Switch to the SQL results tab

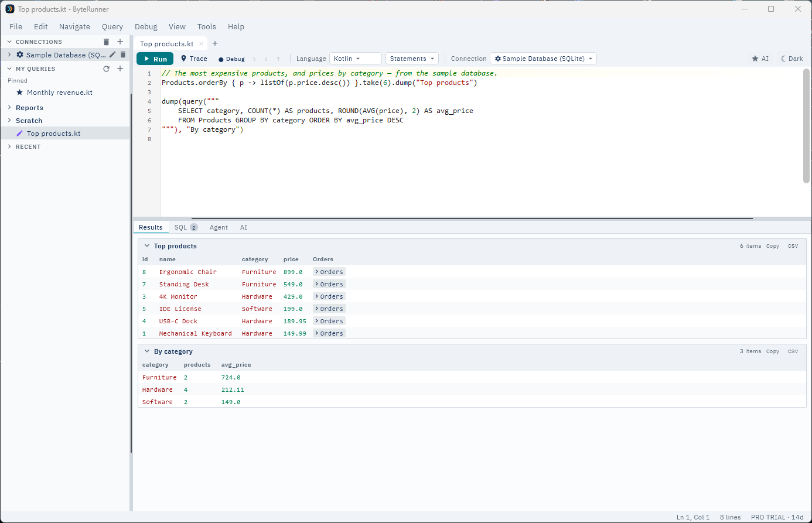point(186,227)
